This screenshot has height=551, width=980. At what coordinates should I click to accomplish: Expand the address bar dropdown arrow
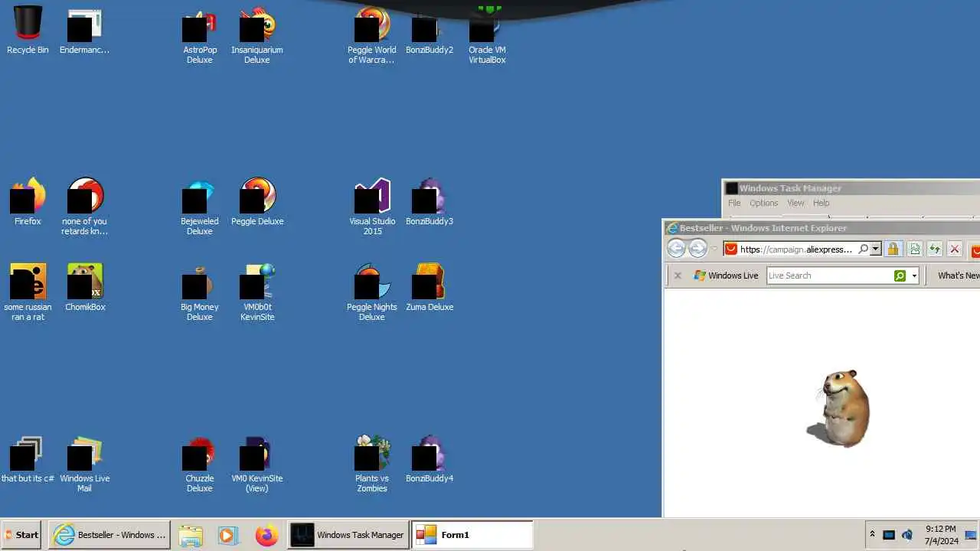click(x=876, y=249)
